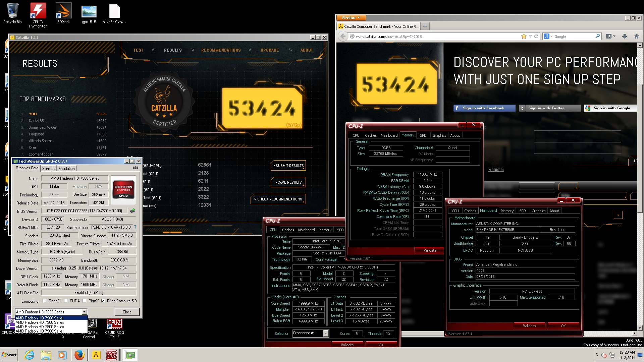
Task: Open the URL history dropdown arrow
Action: click(530, 36)
